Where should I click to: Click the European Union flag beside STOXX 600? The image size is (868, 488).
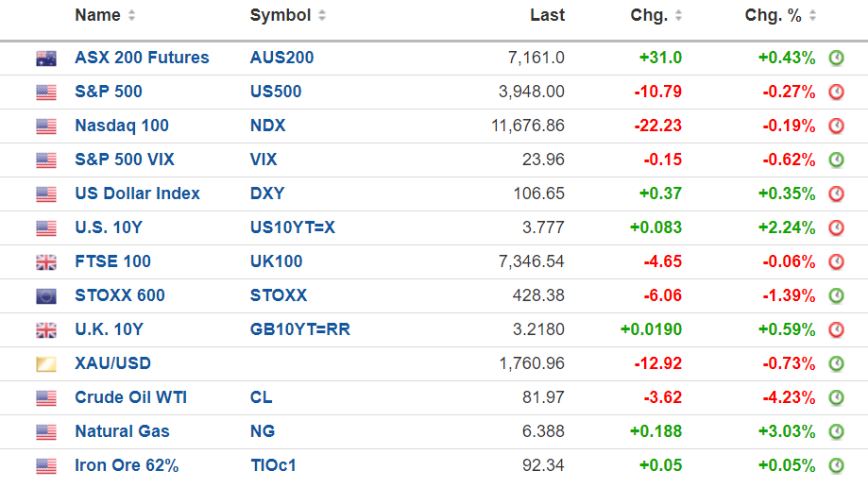pos(46,295)
